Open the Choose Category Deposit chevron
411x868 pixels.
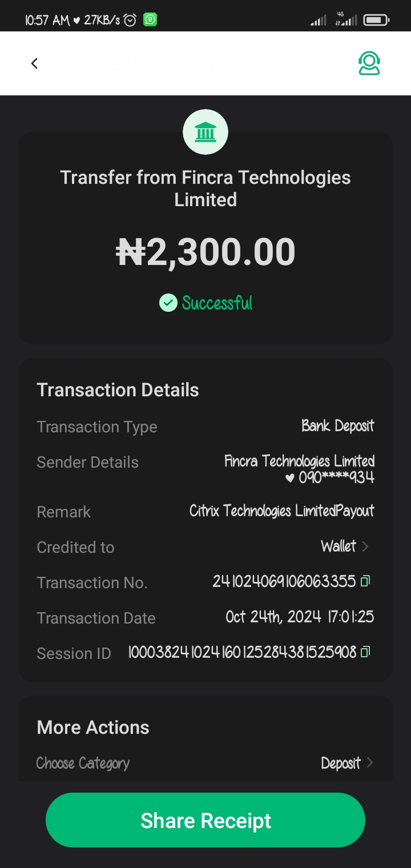369,762
